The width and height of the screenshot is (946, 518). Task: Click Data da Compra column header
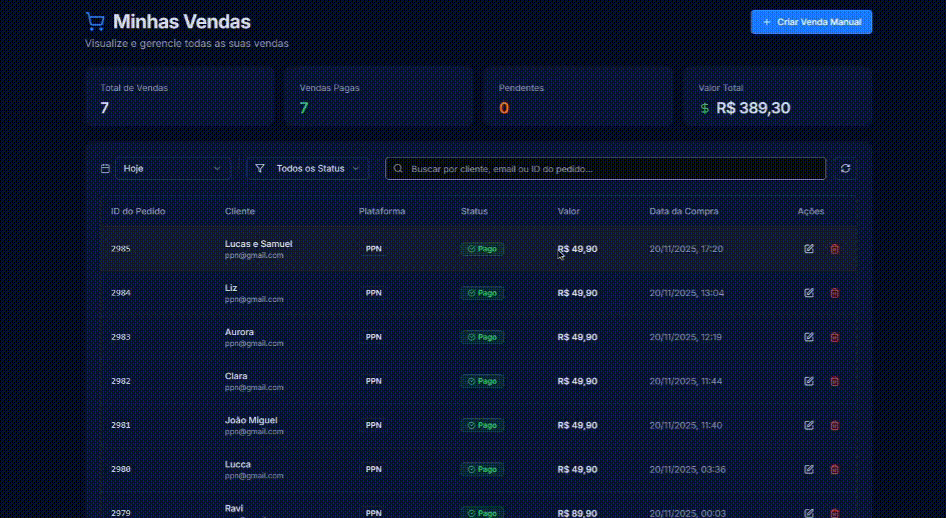683,211
